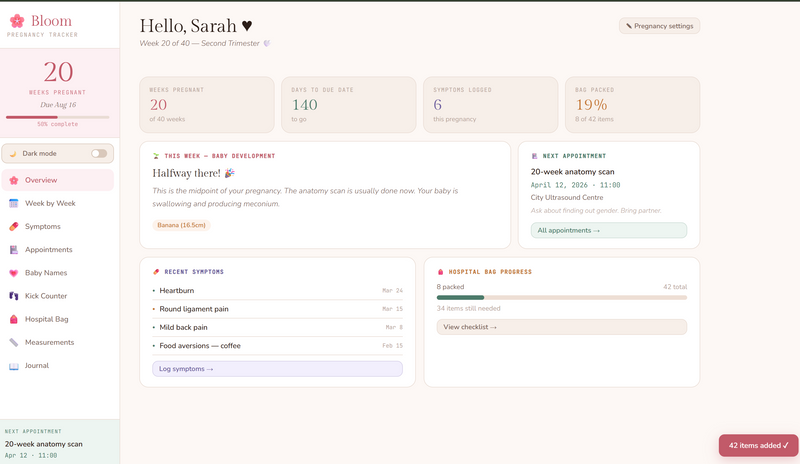
Task: Open Symptoms in the sidebar
Action: pos(58,226)
